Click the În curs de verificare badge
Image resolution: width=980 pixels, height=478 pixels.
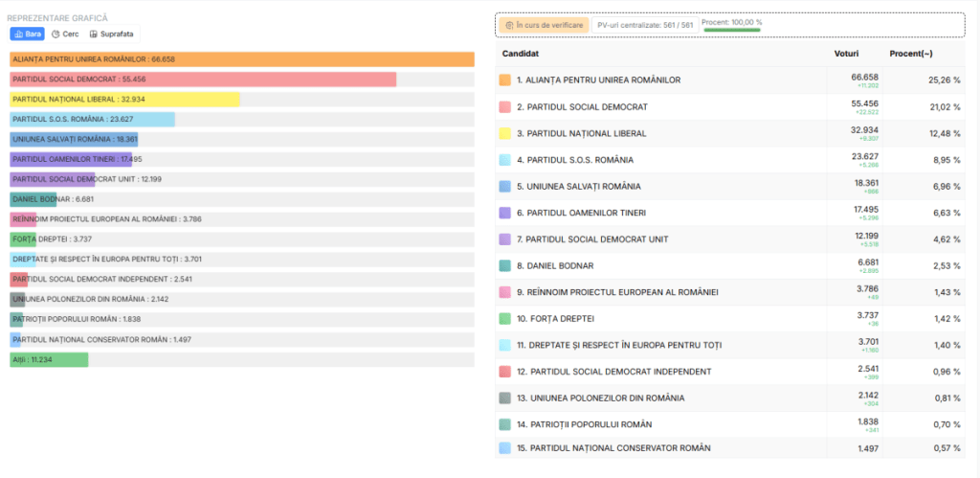click(544, 25)
